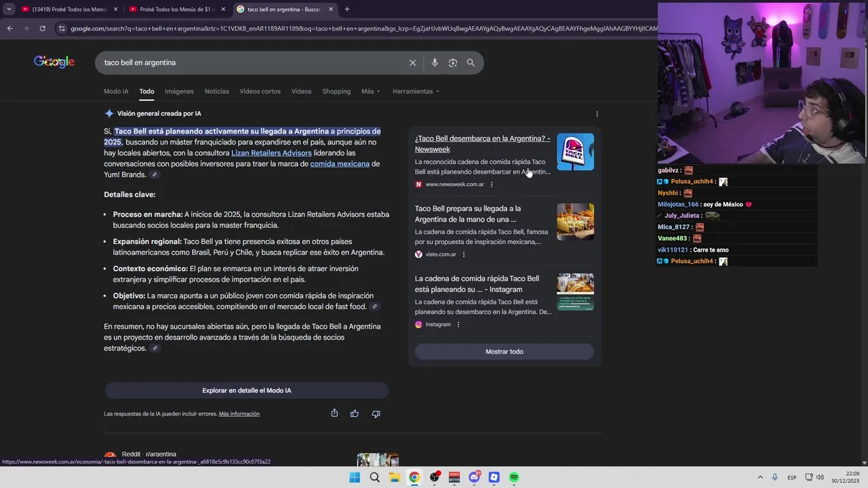Click the taco thumbnail of viste.com.ar result

575,222
